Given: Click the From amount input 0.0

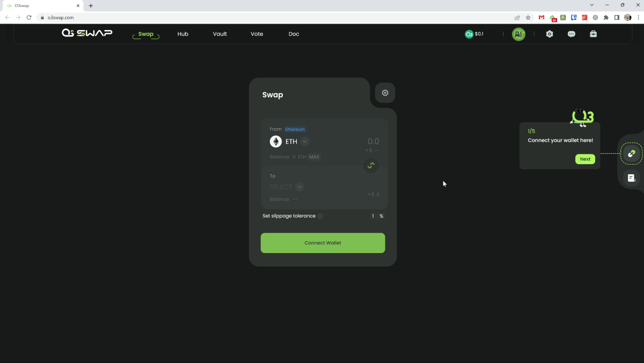Looking at the screenshot, I should (x=373, y=142).
